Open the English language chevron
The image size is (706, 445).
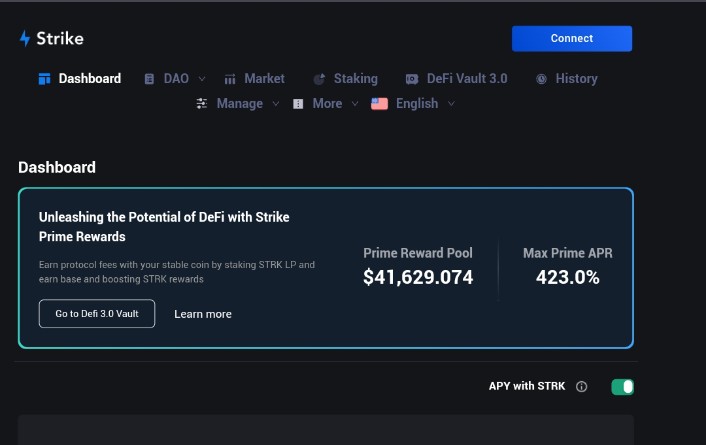coord(451,104)
